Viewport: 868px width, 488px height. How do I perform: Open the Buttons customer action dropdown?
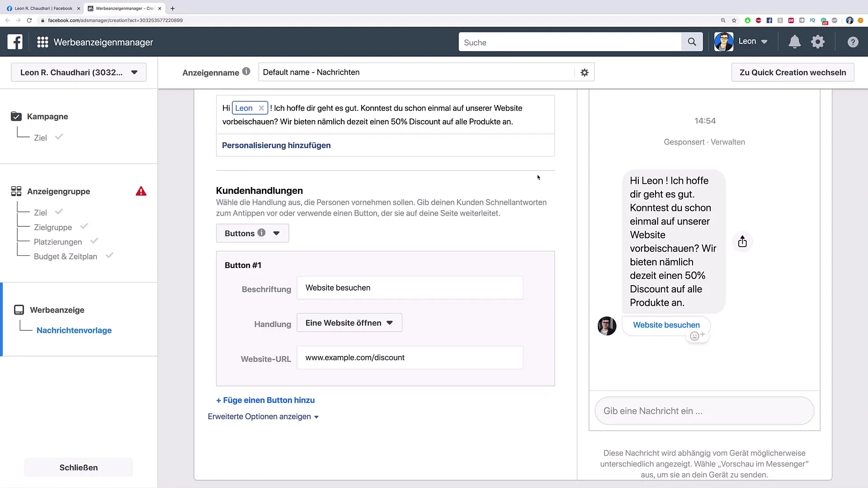(252, 233)
